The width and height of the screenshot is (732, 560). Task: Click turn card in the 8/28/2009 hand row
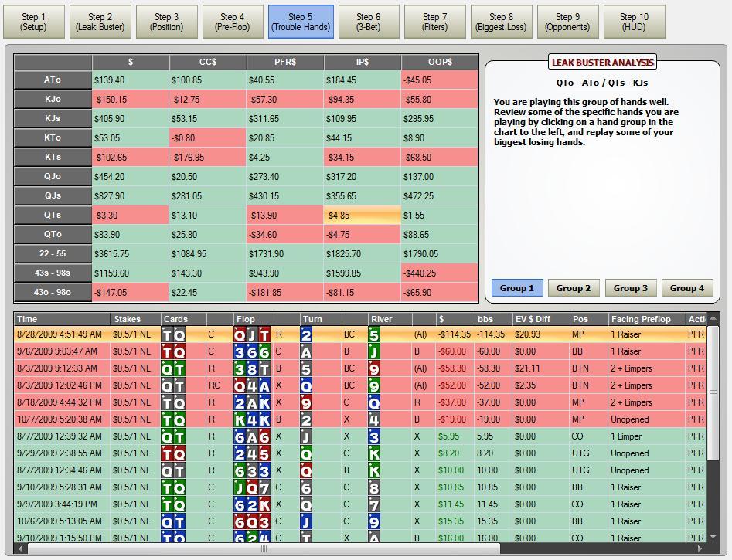tap(306, 334)
